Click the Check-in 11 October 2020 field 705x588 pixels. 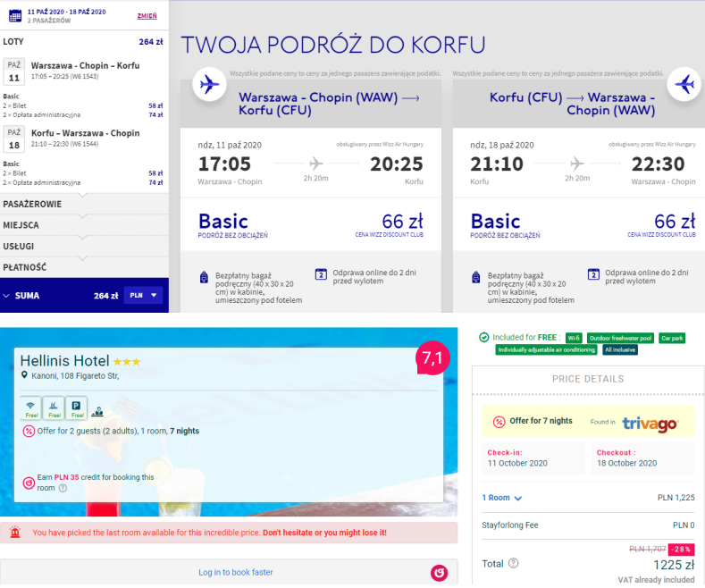click(x=533, y=458)
